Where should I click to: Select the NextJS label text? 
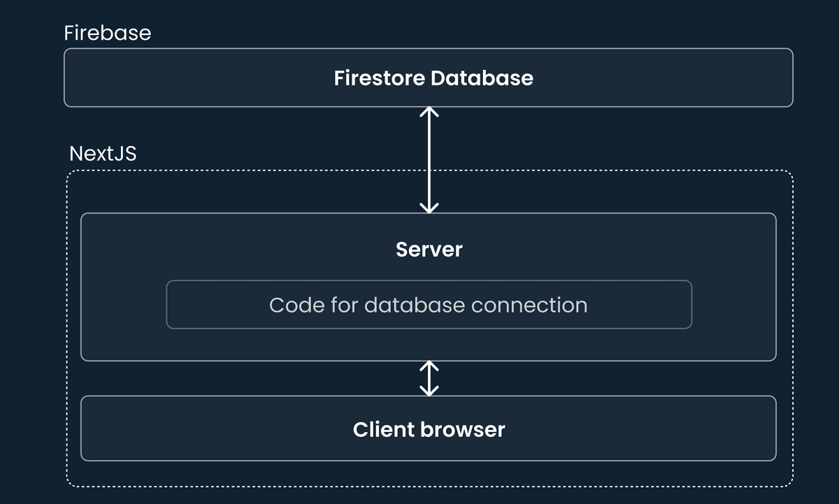click(x=103, y=154)
